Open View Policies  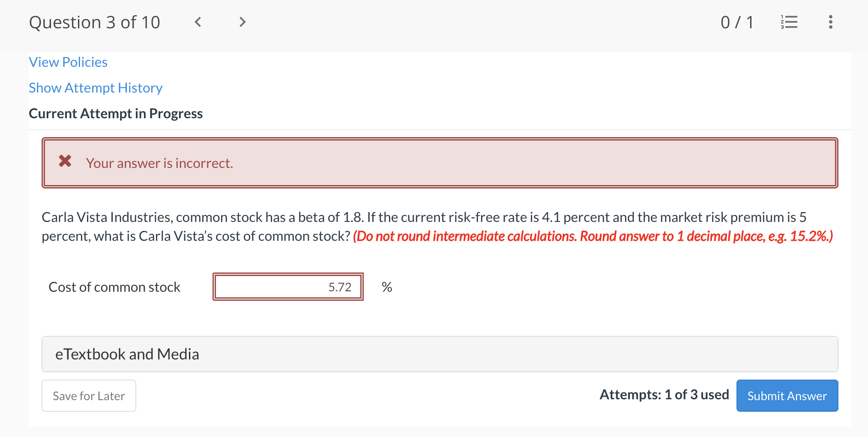tap(68, 62)
